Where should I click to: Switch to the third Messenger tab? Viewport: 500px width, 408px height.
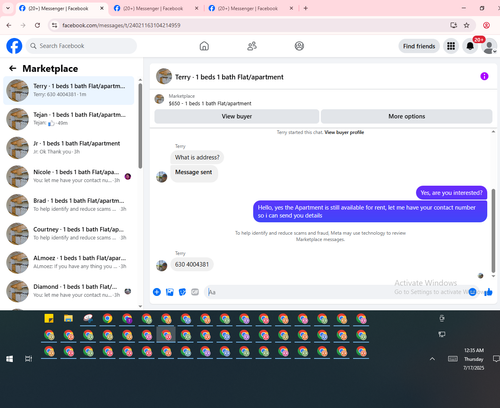[247, 8]
